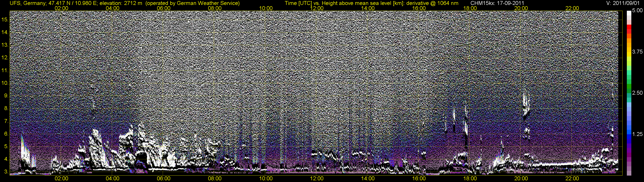Click 04:00 on the lower time axis
The image size is (644, 182).
pos(113,179)
